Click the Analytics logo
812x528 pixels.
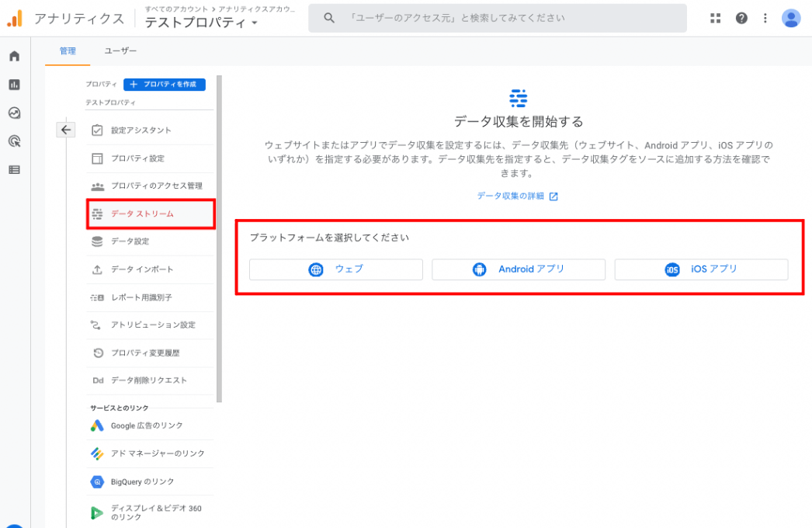coord(15,19)
